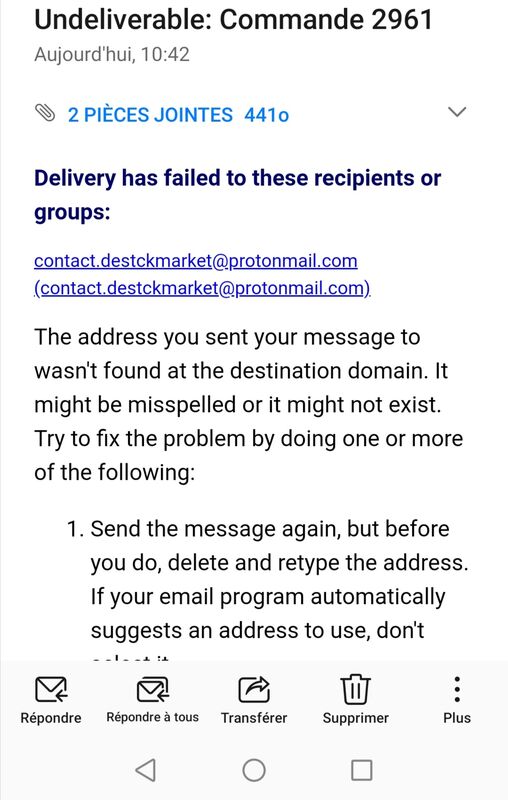The width and height of the screenshot is (508, 800).
Task: Tap the Aujourd'hui, 10:42 timestamp
Action: tap(112, 54)
